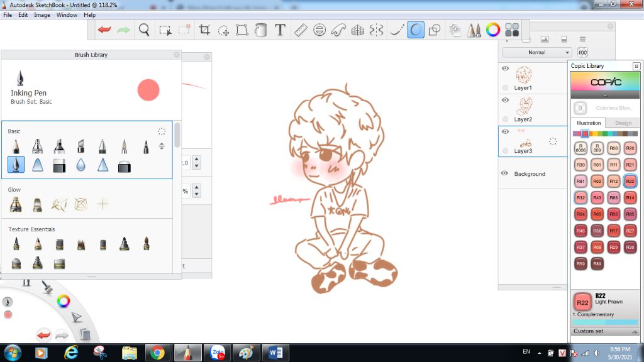644x362 pixels.
Task: Open the Help menu
Action: point(89,15)
